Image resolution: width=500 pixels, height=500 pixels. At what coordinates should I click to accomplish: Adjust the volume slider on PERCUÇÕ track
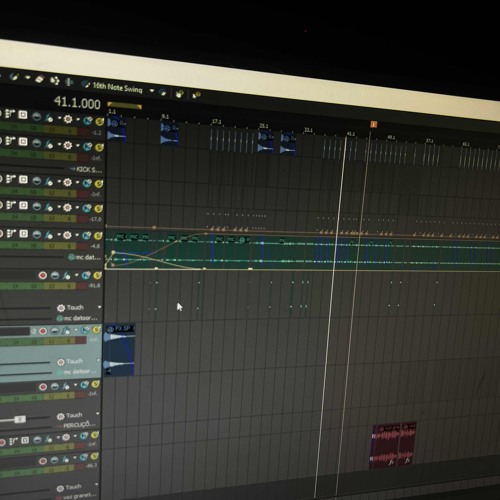(x=20, y=419)
